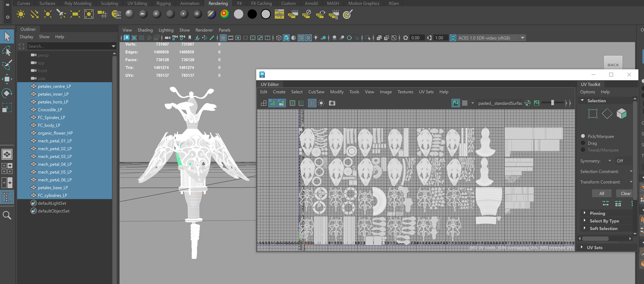Expand the Select By Type section
Screen dimensions: 644x284
[584, 221]
